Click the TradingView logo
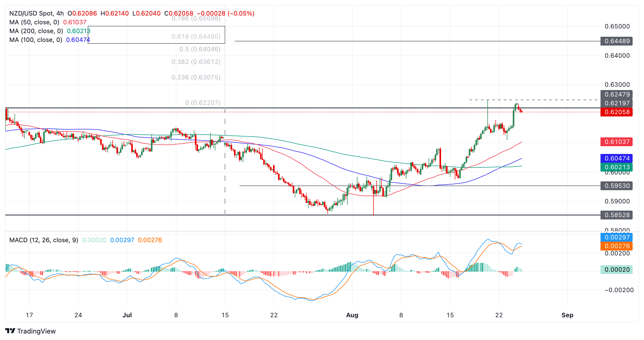The width and height of the screenshot is (644, 340). pos(30,331)
